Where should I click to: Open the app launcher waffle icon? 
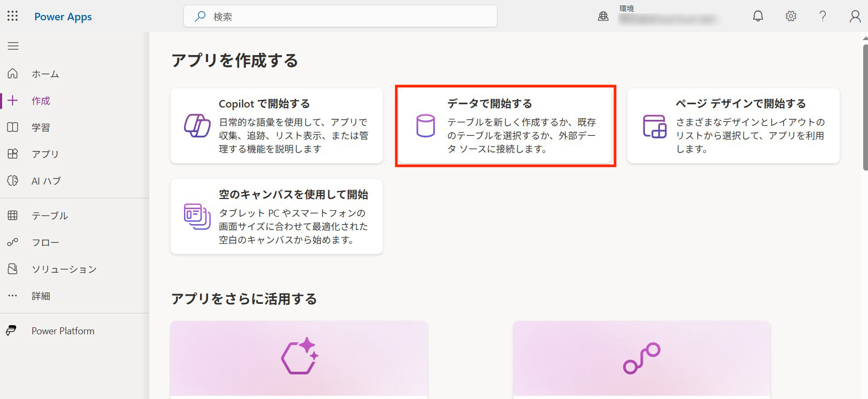click(13, 16)
